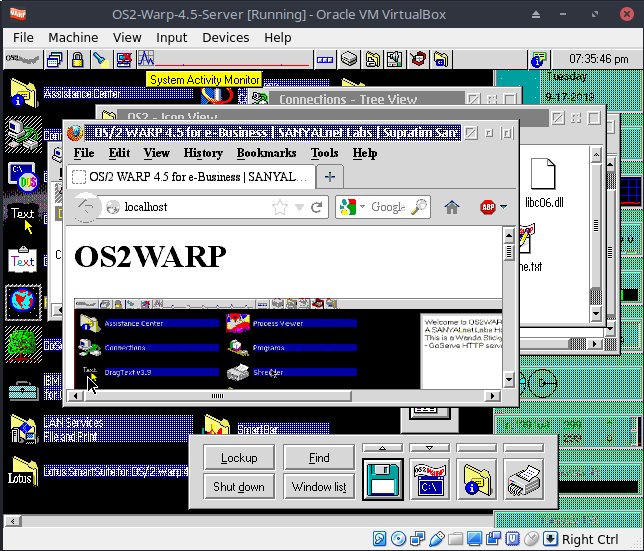Click the WarpCenter clock display

(x=598, y=59)
